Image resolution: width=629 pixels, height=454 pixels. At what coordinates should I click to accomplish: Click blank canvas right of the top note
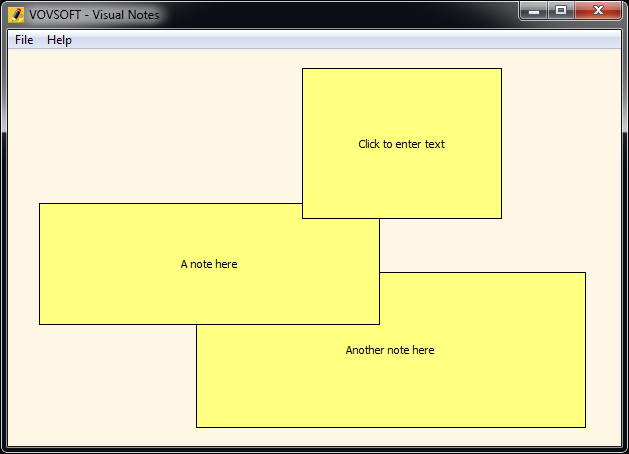[560, 150]
